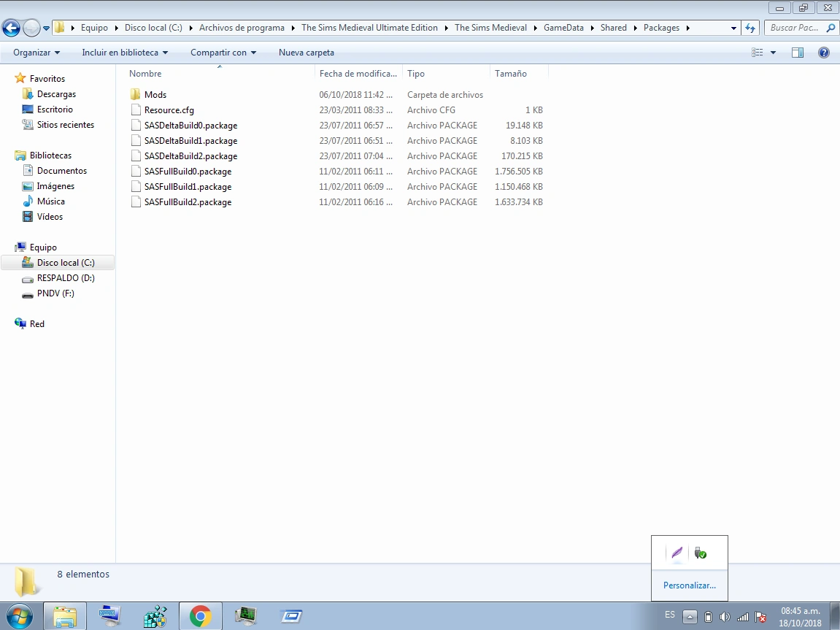This screenshot has height=630, width=840.
Task: Click the volume speaker tray icon
Action: click(x=725, y=617)
